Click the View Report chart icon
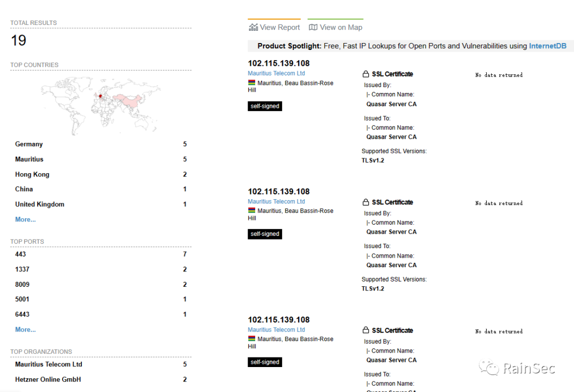Viewport: 574px width, 392px height. coord(253,27)
